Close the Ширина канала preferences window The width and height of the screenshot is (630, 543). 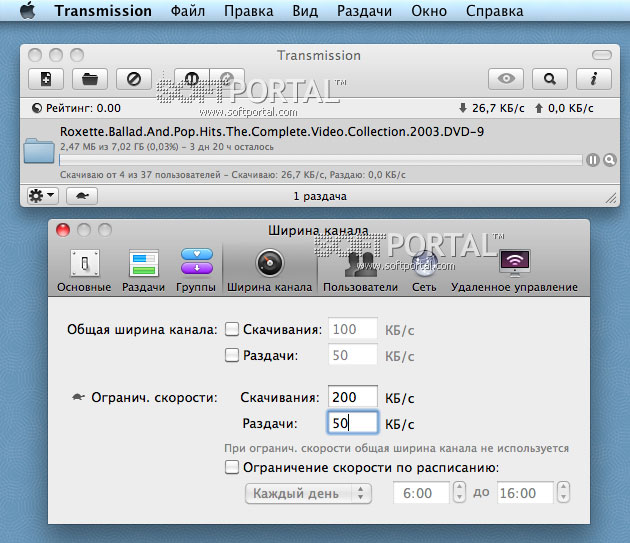point(63,230)
